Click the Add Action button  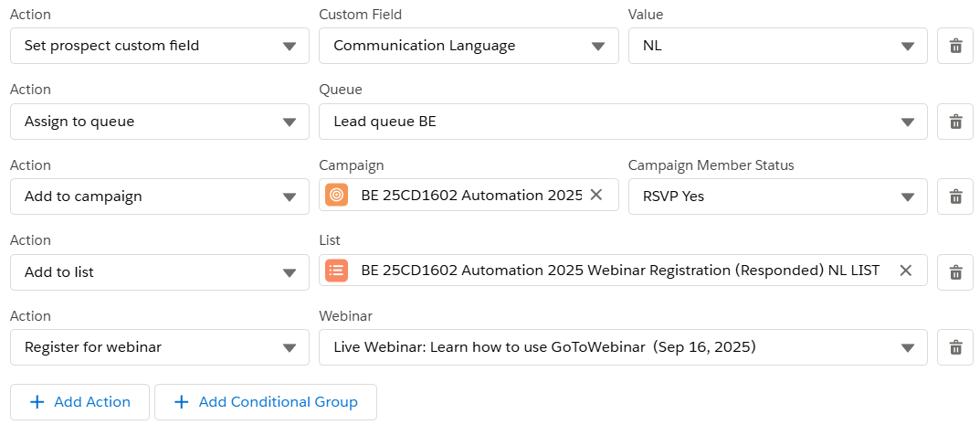click(80, 402)
